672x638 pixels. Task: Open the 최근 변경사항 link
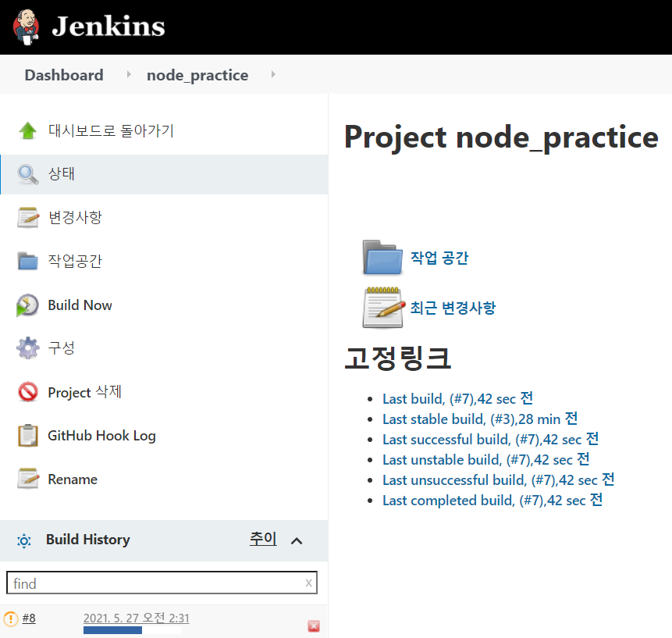click(453, 308)
